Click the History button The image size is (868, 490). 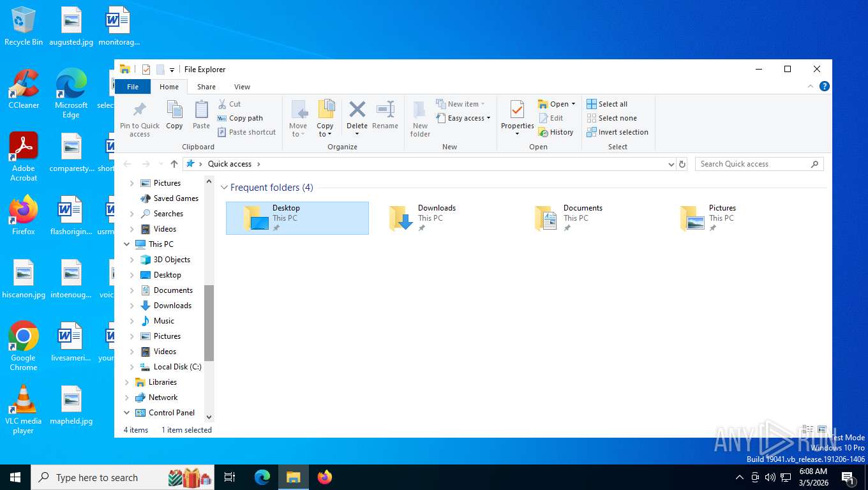556,132
